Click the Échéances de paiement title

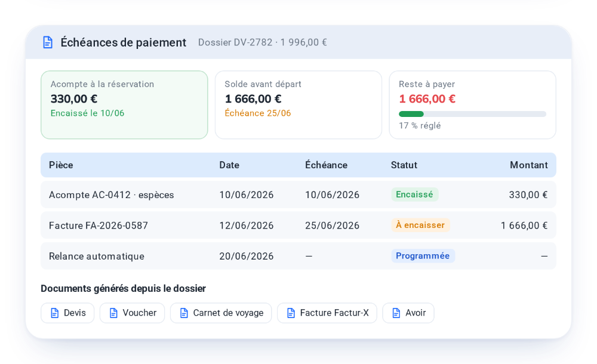124,42
